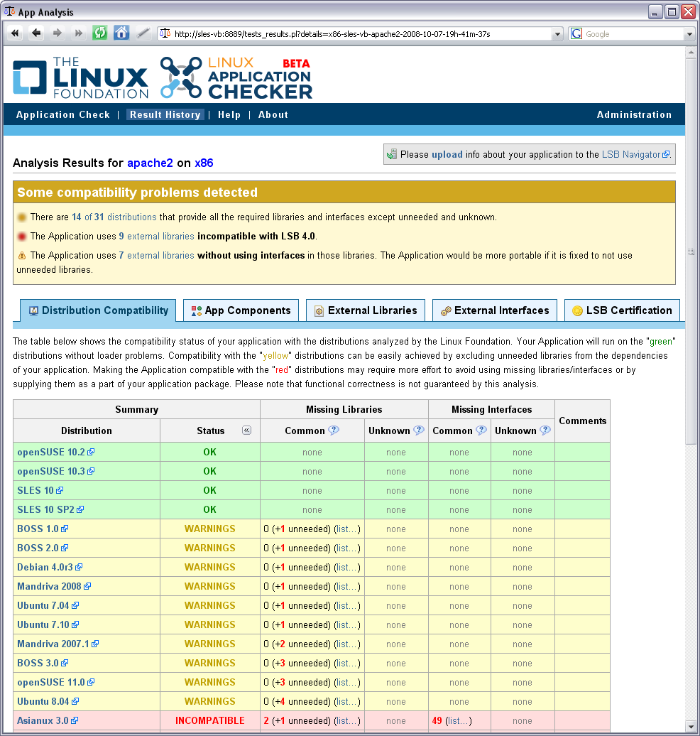Click the external link icon beside openSUSE 11.0
The height and width of the screenshot is (736, 700).
click(x=91, y=683)
